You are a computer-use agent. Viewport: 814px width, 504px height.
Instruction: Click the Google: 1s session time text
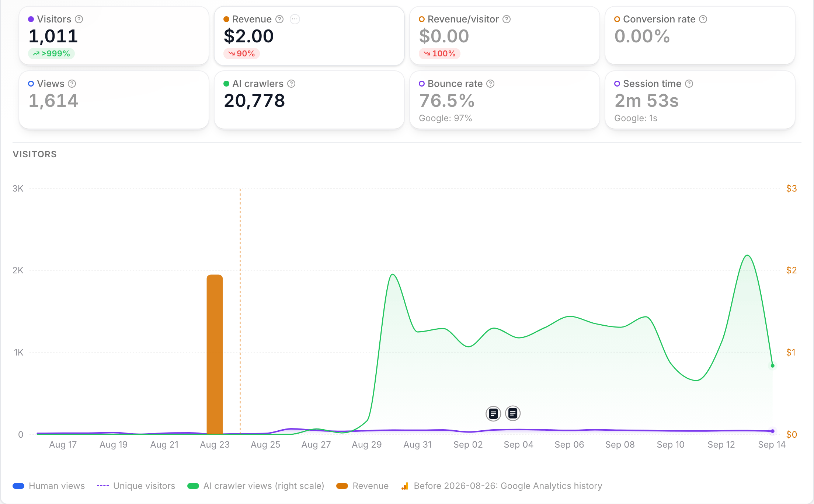(x=636, y=118)
